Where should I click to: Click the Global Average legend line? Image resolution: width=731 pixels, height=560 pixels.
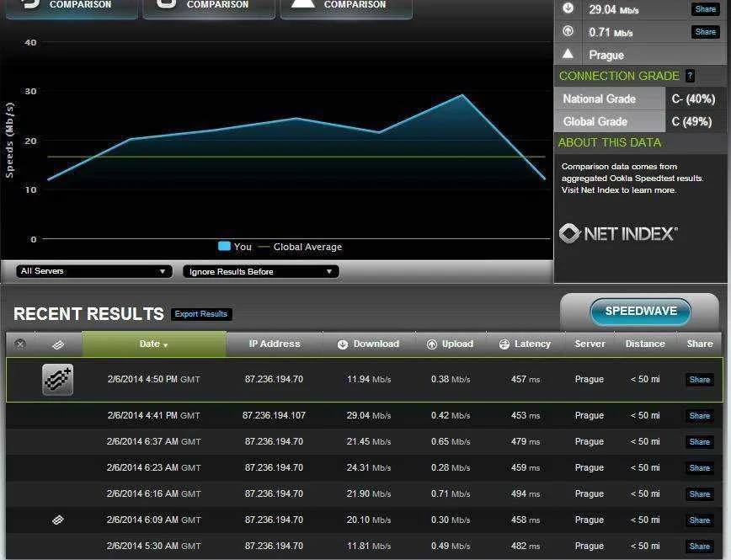tap(264, 247)
